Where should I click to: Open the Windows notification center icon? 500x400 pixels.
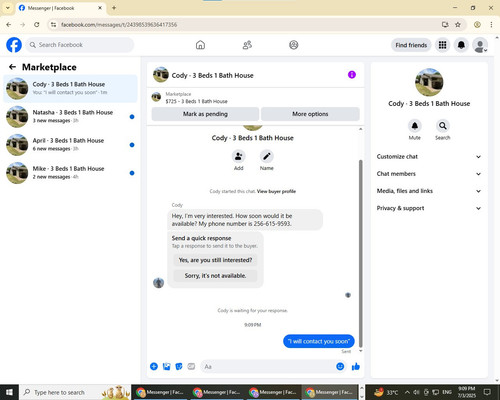(x=487, y=392)
